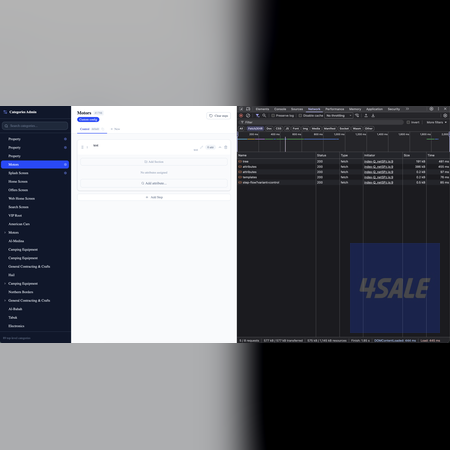The image size is (450, 450).
Task: Switch to the Console tab
Action: [x=280, y=109]
